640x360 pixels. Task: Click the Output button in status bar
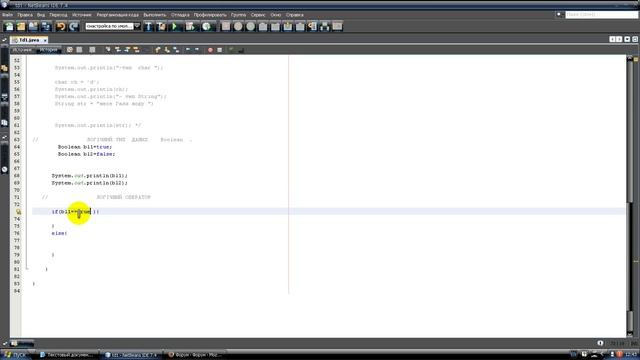pos(22,343)
